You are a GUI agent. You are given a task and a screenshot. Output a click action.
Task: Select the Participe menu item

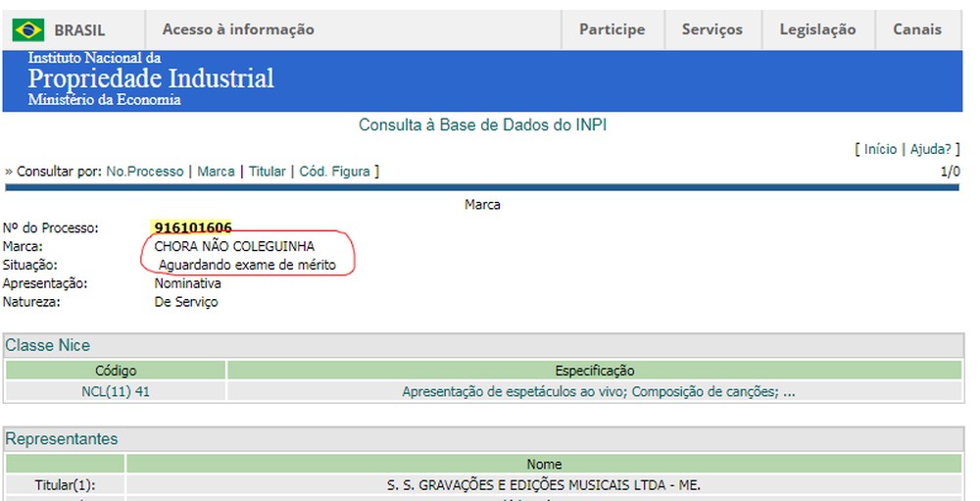(x=612, y=29)
